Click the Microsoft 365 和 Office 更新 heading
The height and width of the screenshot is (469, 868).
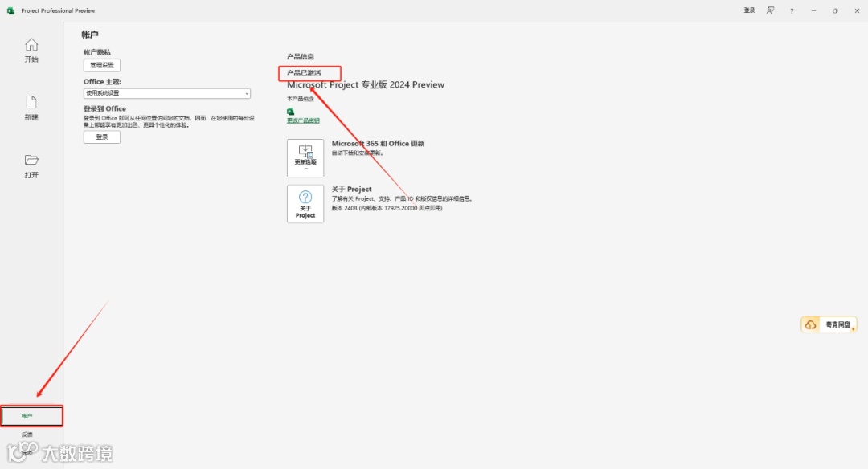click(x=378, y=143)
